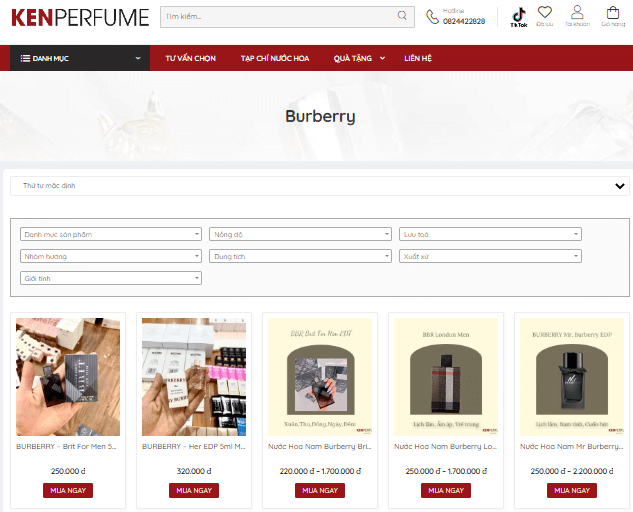Click hotline number 0824422828

(x=464, y=21)
